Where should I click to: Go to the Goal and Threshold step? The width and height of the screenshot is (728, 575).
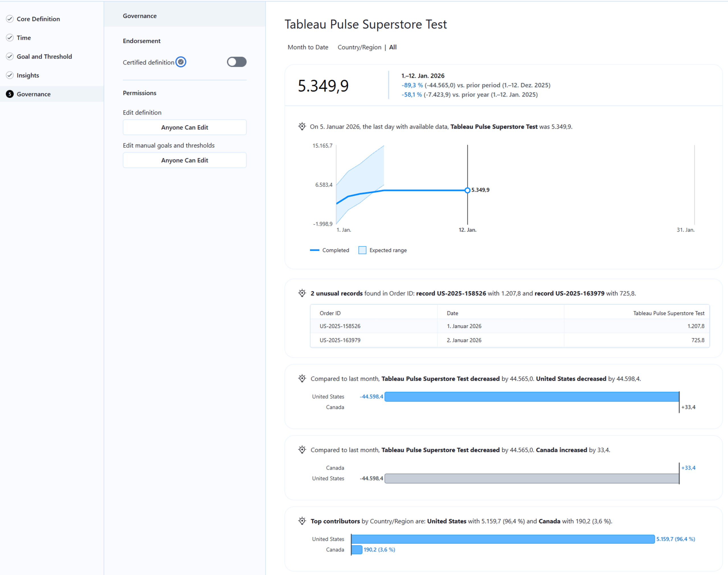coord(44,57)
